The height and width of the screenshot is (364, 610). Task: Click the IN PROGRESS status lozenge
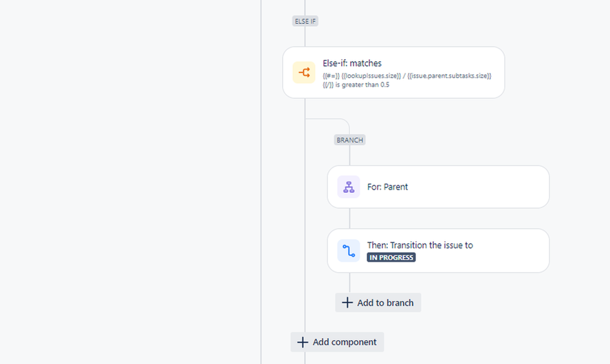click(391, 257)
